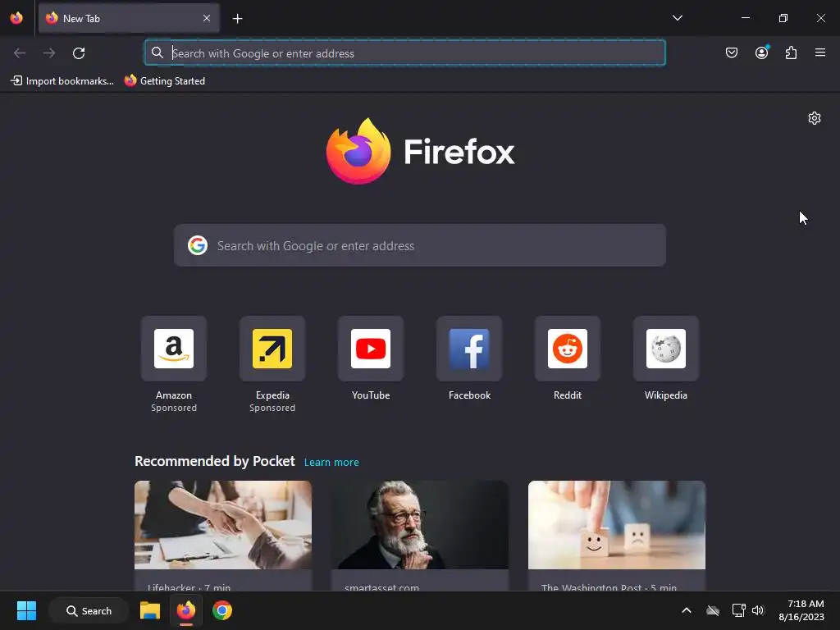The image size is (840, 630).
Task: Open the network status tray icon
Action: (739, 610)
